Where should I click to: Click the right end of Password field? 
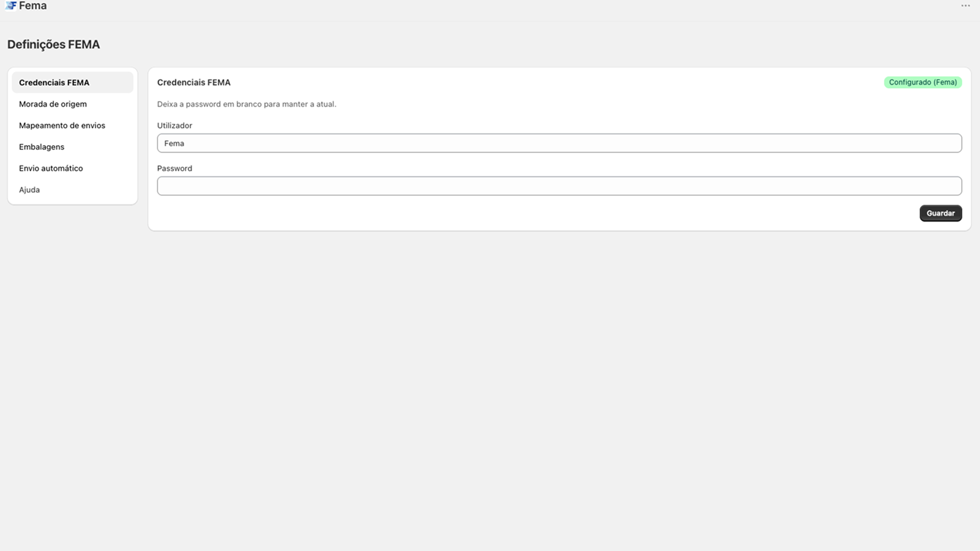pyautogui.click(x=952, y=186)
